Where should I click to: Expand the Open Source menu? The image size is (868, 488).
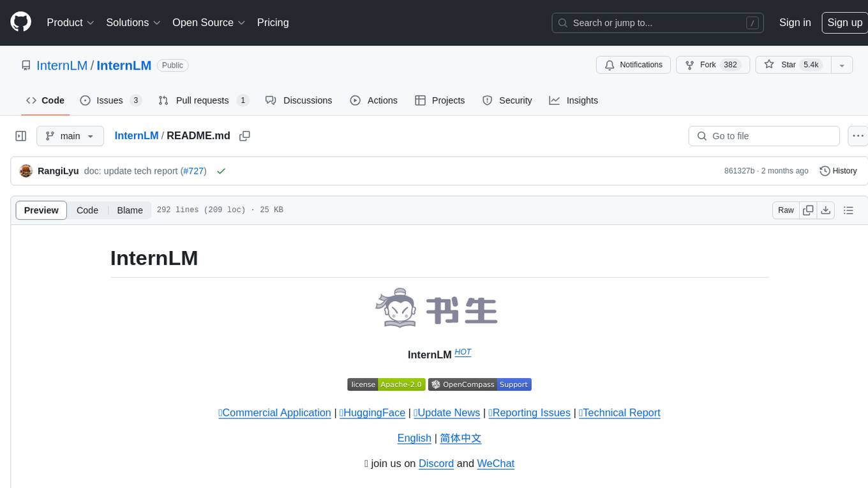(209, 22)
